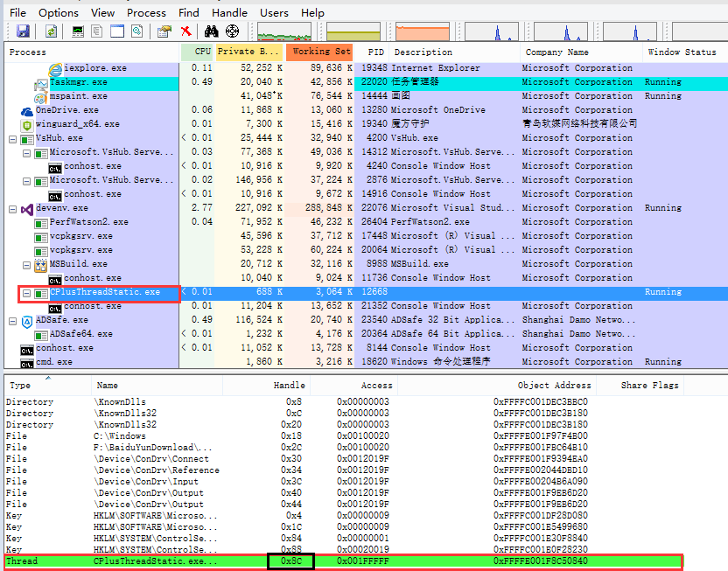The height and width of the screenshot is (571, 728).
Task: Open the File menu
Action: click(x=17, y=13)
